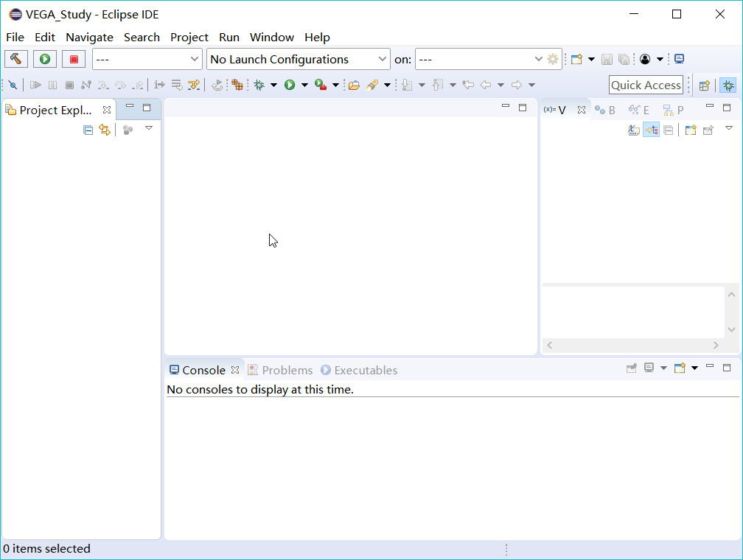Expand the Debug dropdown arrow
Viewport: 743px width, 560px height.
(274, 85)
